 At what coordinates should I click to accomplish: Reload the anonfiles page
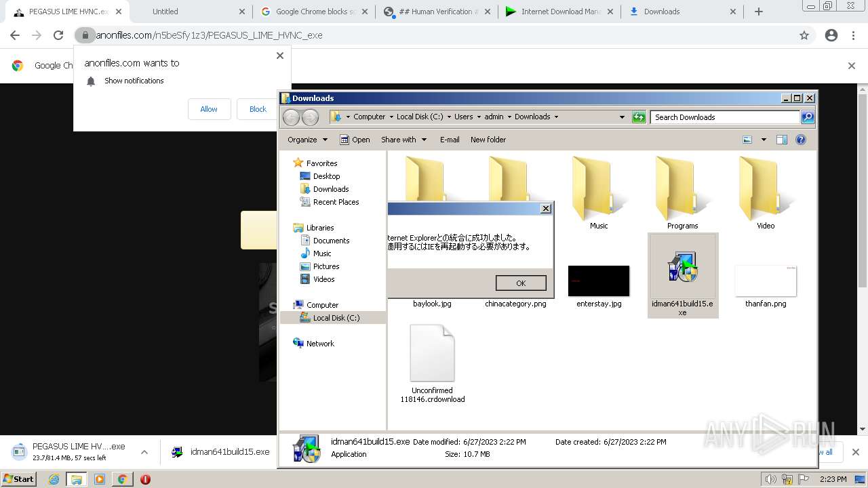58,35
